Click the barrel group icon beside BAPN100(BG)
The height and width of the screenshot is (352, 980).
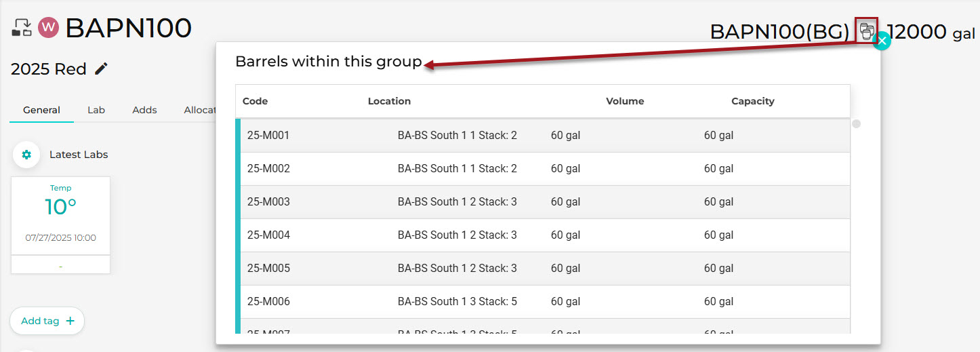pyautogui.click(x=866, y=31)
